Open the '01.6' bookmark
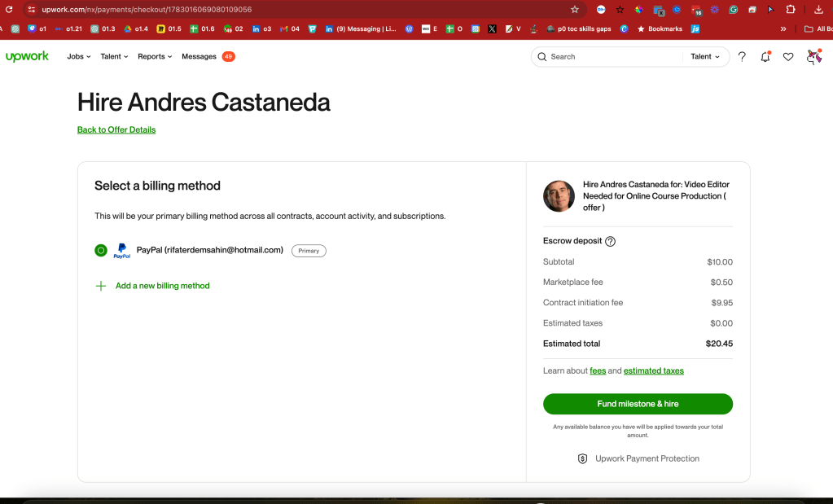 (x=203, y=28)
